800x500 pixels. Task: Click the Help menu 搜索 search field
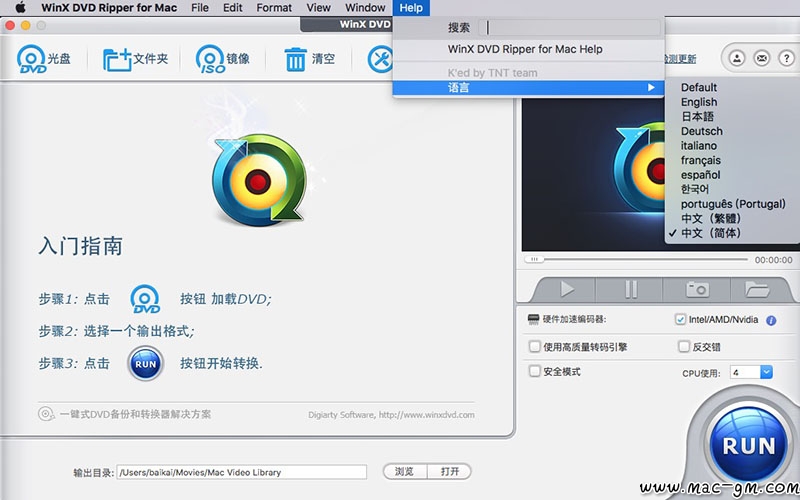tap(569, 28)
